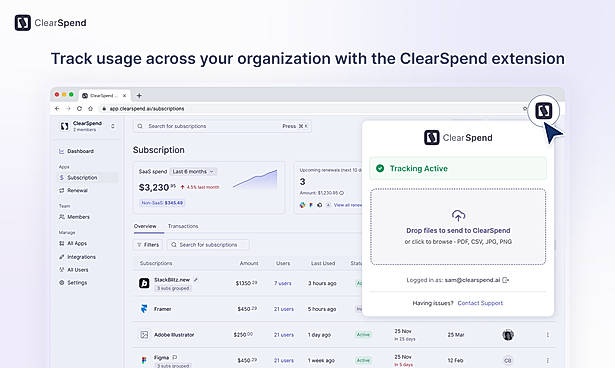Click the top Search for subscriptions field

point(222,126)
